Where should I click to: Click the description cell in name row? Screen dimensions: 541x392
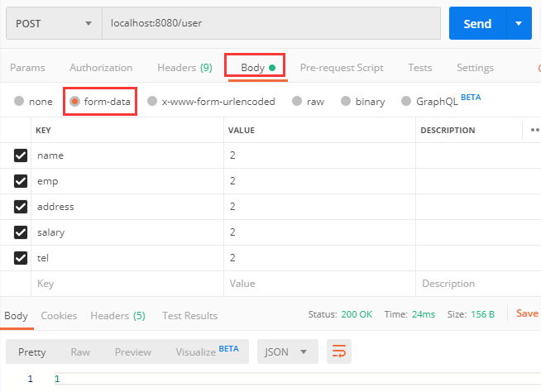tap(478, 155)
